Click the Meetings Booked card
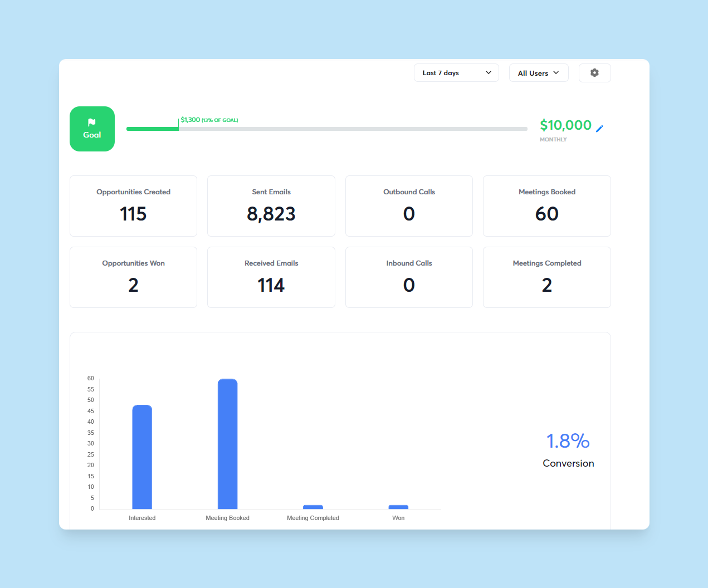This screenshot has height=588, width=708. 546,206
